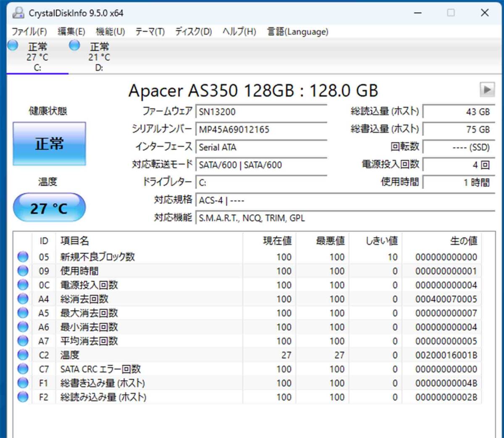Click the しきい値 column header
The height and width of the screenshot is (438, 504).
point(375,241)
